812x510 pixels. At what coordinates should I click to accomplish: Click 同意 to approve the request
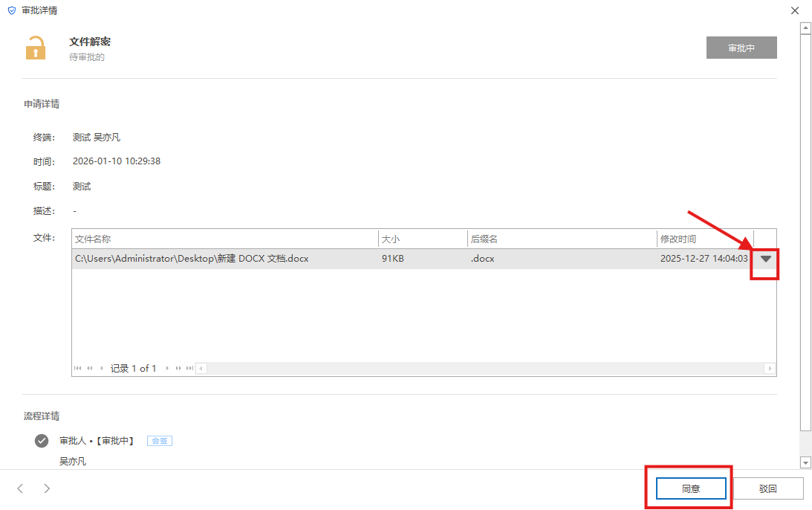690,488
